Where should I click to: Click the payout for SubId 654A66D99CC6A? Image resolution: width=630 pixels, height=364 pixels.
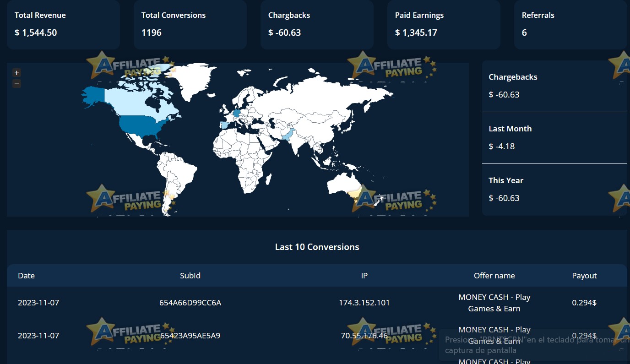point(584,303)
